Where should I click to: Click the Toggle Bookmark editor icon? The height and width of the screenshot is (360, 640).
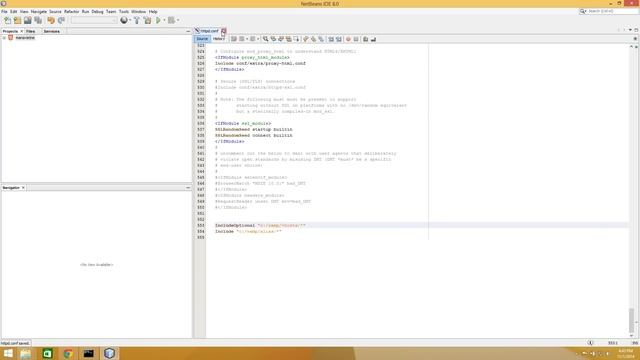click(321, 39)
